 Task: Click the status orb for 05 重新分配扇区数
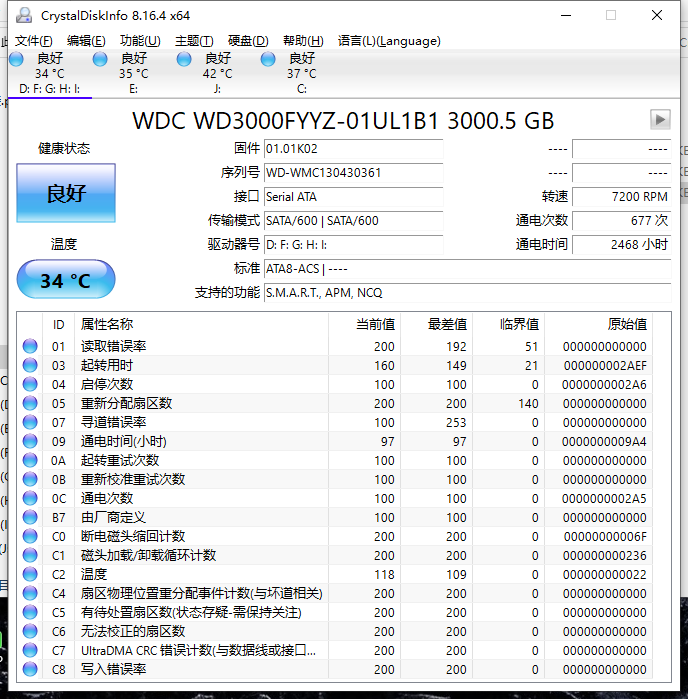[30, 403]
